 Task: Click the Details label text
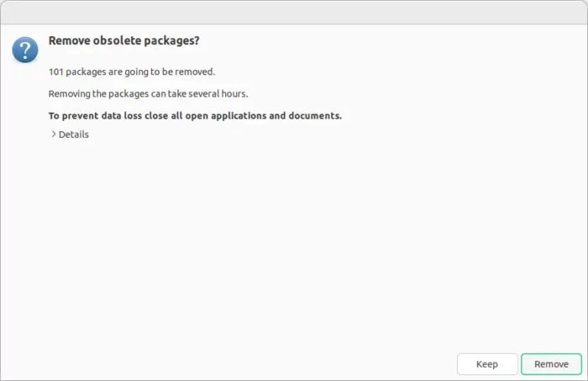(x=74, y=135)
